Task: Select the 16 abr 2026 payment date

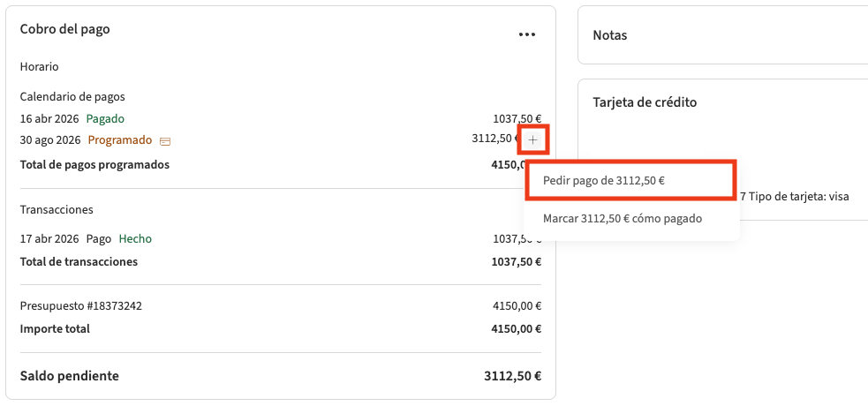Action: point(49,118)
